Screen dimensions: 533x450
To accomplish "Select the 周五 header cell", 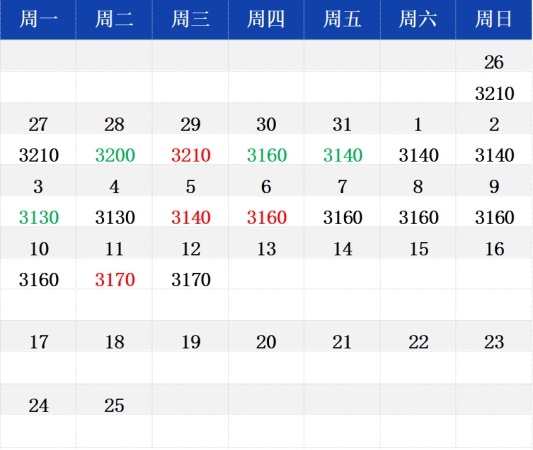I will point(342,19).
